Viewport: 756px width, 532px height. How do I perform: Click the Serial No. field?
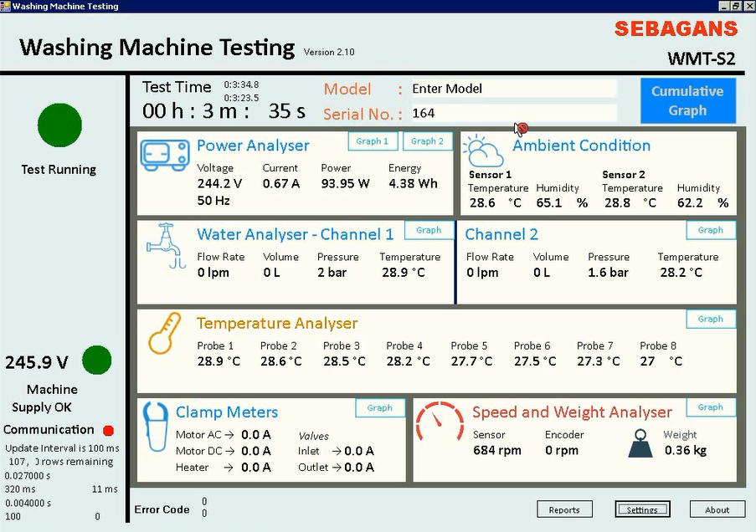(512, 113)
